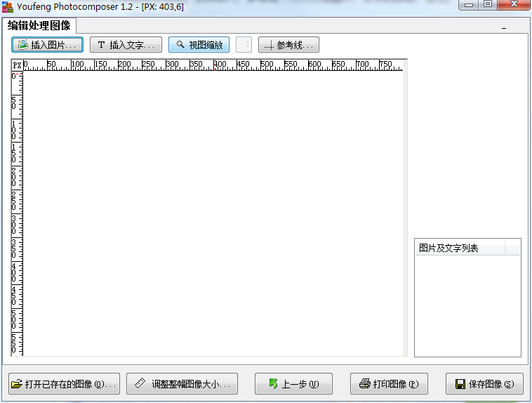Open the 参考线 (Guide Lines) options

click(x=288, y=45)
